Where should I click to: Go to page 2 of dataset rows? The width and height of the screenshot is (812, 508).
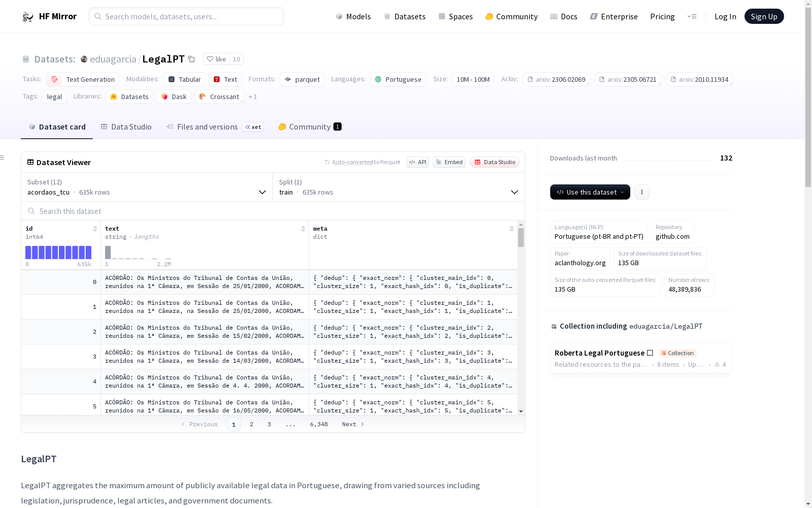click(251, 424)
